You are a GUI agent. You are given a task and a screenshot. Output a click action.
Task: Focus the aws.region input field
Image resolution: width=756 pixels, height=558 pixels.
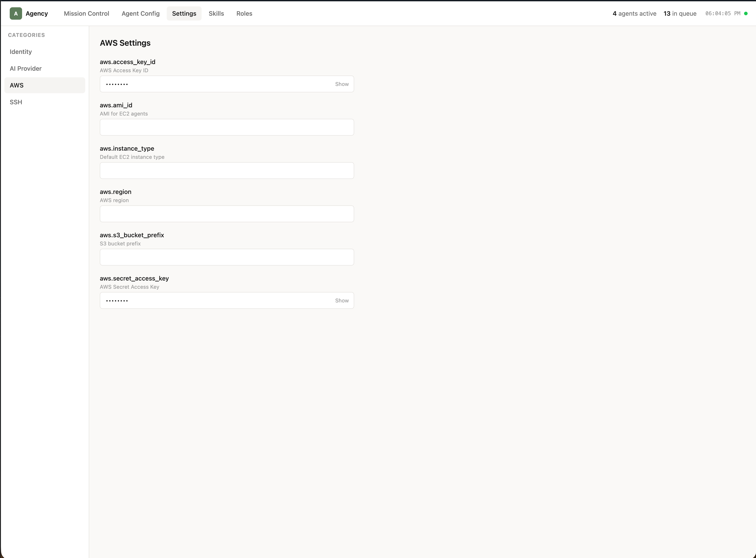pyautogui.click(x=227, y=214)
